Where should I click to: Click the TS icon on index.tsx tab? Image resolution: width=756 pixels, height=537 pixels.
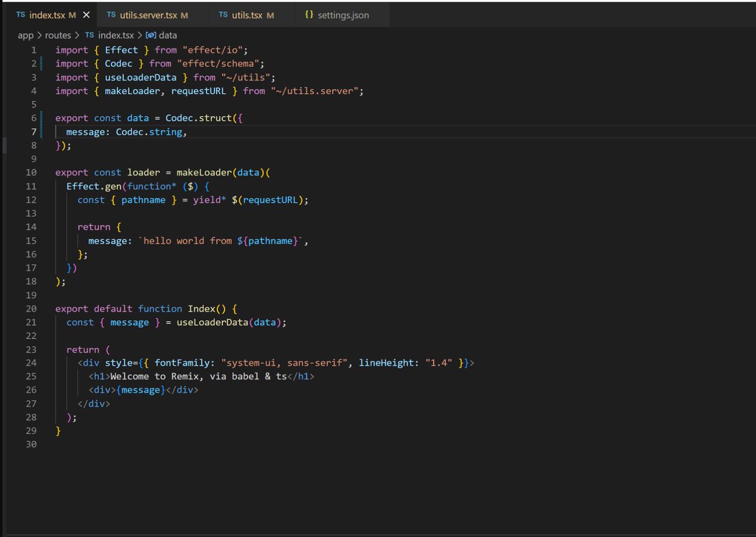coord(21,15)
